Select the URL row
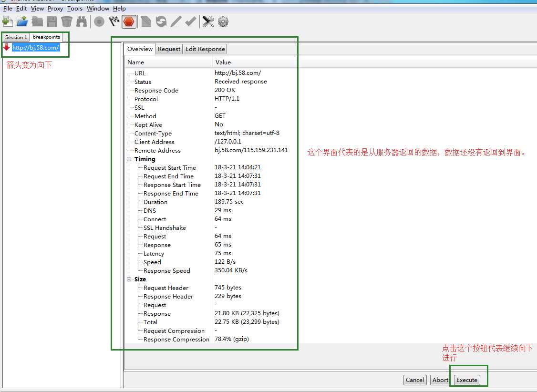The height and width of the screenshot is (392, 537). (x=211, y=73)
